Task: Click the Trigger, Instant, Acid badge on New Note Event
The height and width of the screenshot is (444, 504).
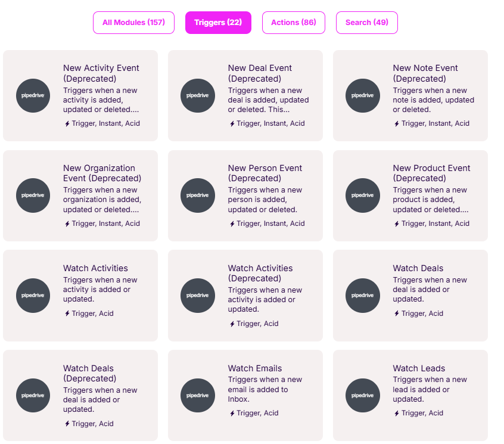Action: click(434, 123)
